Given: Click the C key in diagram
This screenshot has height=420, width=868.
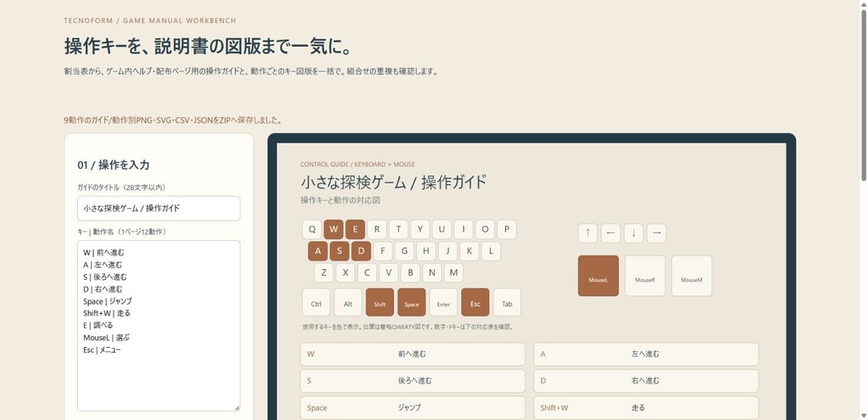Looking at the screenshot, I should pyautogui.click(x=367, y=272).
